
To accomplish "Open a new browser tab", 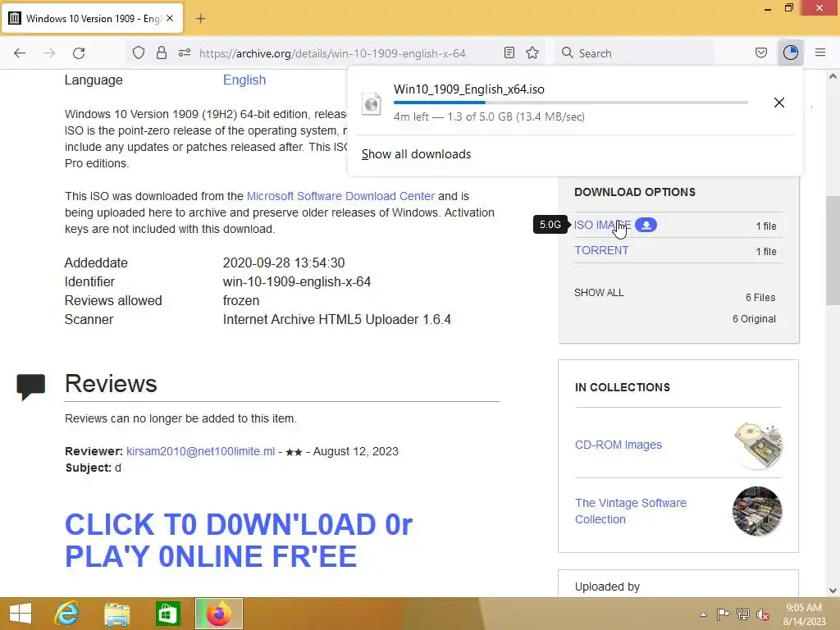I will tap(200, 19).
